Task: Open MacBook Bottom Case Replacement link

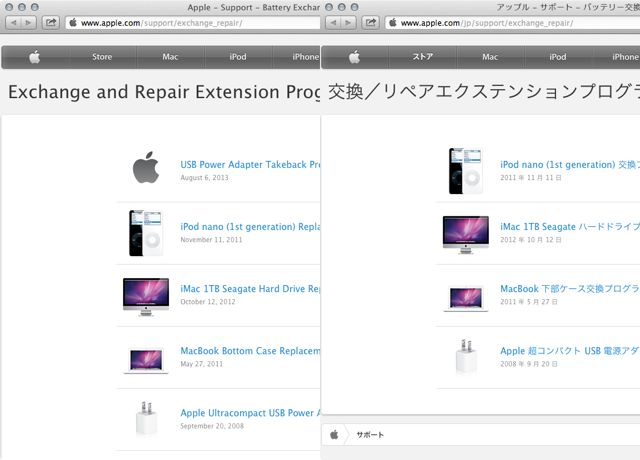Action: click(250, 351)
